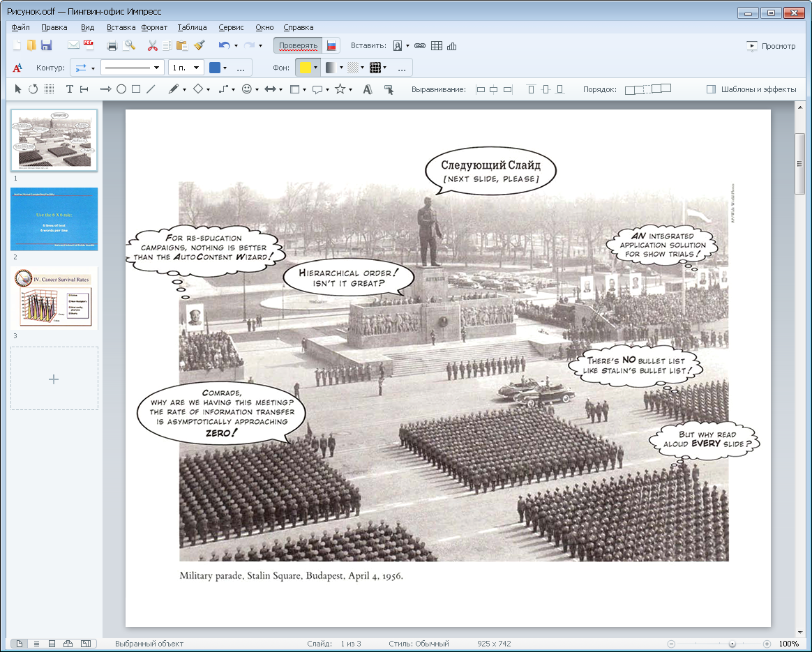Select slide 2 thumbnail with blue background
Screen dimensions: 812x652
(54, 219)
